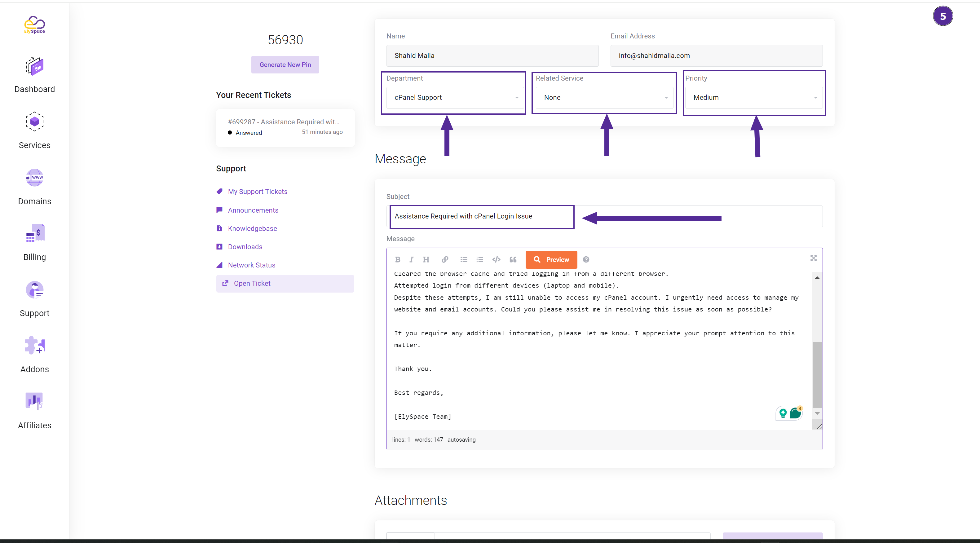Open the Knowledgebase link

click(x=252, y=228)
